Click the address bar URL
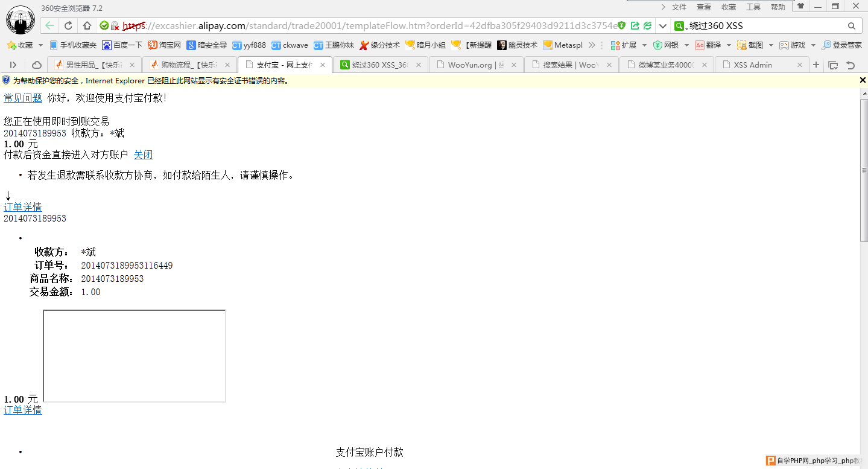This screenshot has width=868, height=469. click(370, 26)
